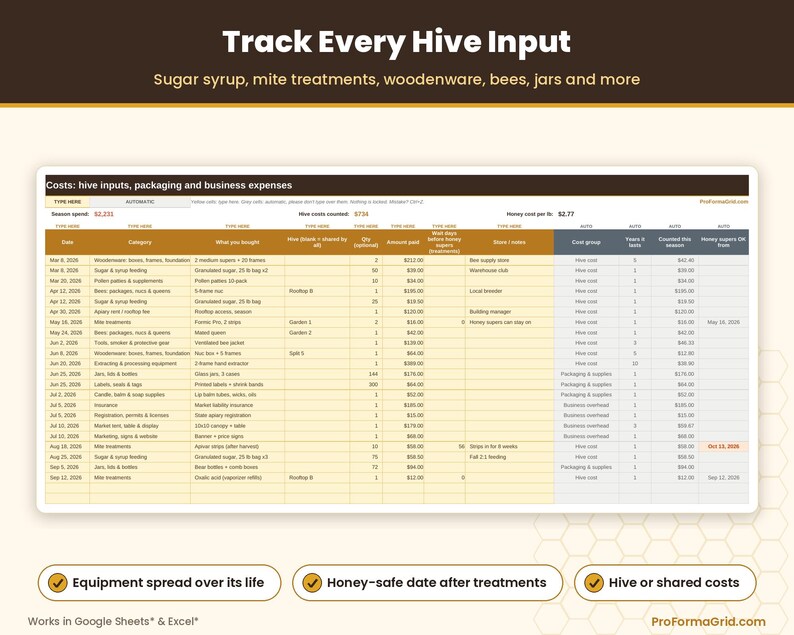Select the 'Banner + price signs' cell
The image size is (794, 635).
[x=237, y=436]
